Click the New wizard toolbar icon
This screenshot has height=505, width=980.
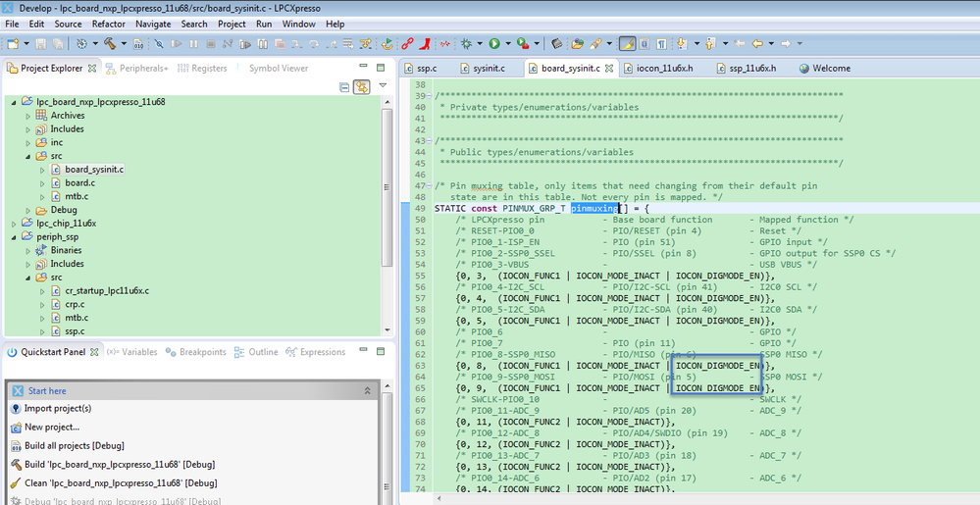click(13, 44)
